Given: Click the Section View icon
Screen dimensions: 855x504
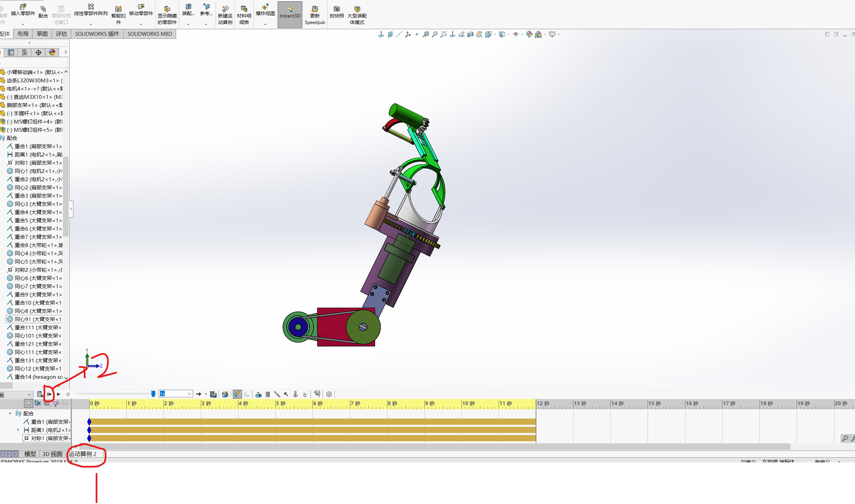Looking at the screenshot, I should pyautogui.click(x=470, y=34).
